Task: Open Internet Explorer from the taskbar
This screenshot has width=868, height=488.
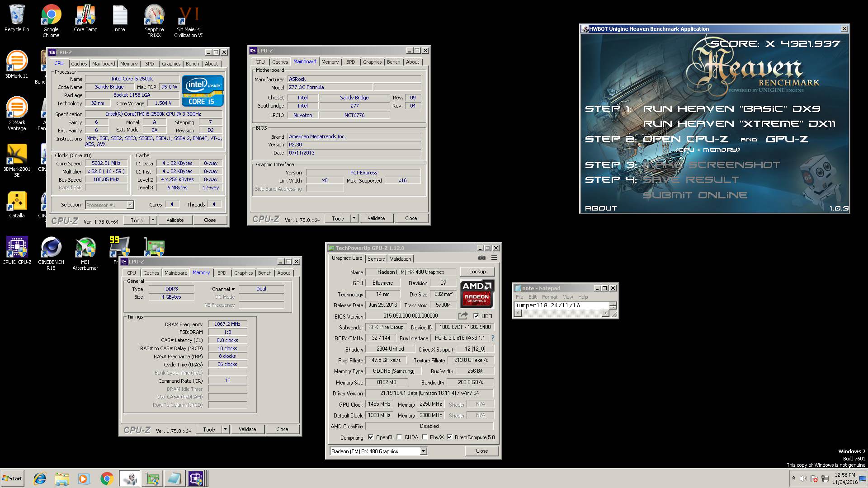Action: tap(40, 479)
